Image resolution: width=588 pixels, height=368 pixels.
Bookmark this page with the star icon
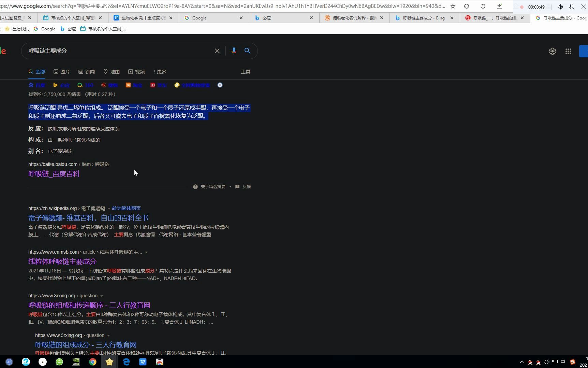(x=453, y=6)
